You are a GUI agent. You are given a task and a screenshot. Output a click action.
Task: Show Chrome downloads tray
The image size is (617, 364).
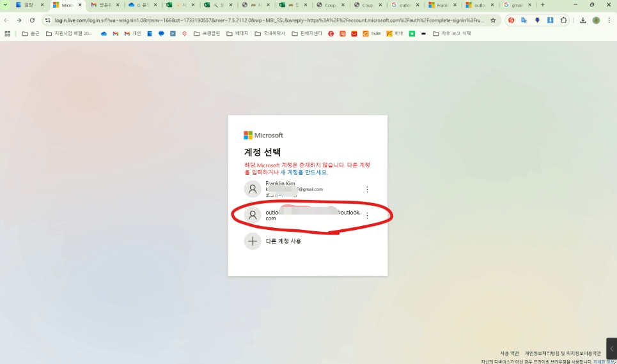(x=582, y=20)
